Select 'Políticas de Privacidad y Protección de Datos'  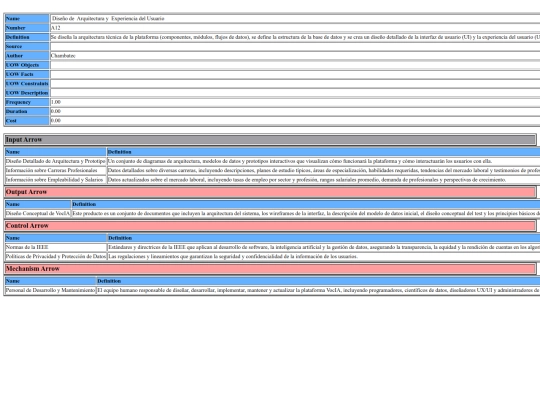point(56,257)
